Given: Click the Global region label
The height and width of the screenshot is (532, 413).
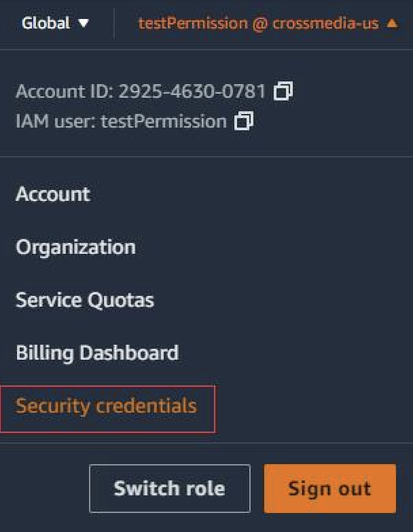Looking at the screenshot, I should (x=46, y=23).
